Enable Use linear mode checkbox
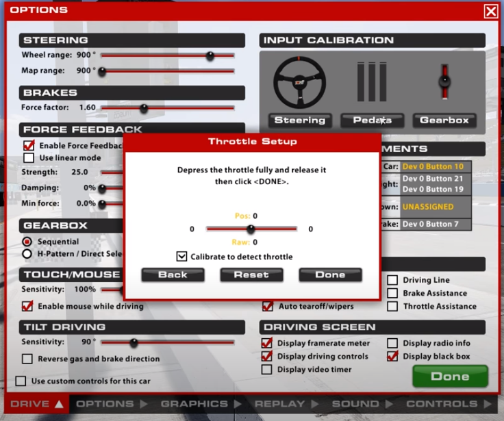This screenshot has width=504, height=421. (29, 158)
